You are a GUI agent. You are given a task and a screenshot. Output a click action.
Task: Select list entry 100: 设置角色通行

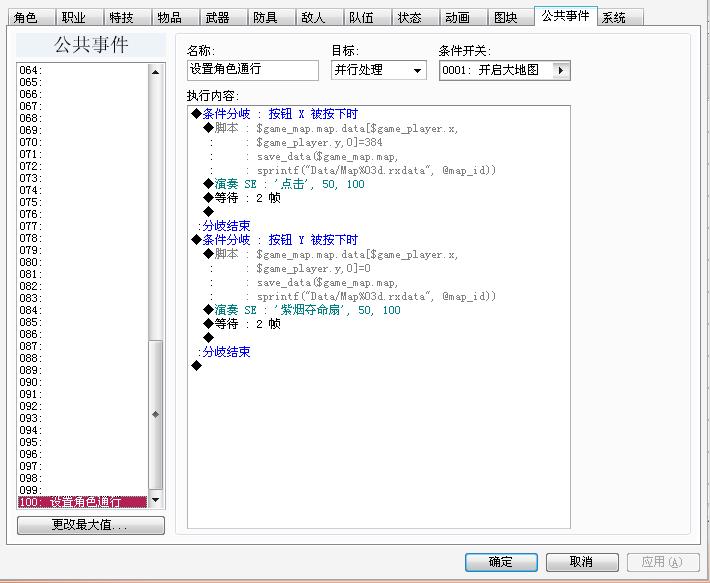point(82,502)
